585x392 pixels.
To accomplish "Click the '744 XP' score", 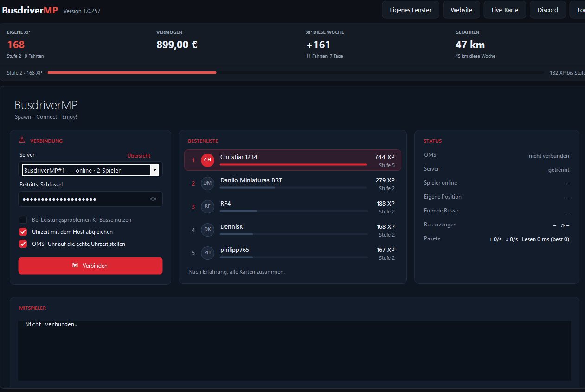I will pos(385,157).
